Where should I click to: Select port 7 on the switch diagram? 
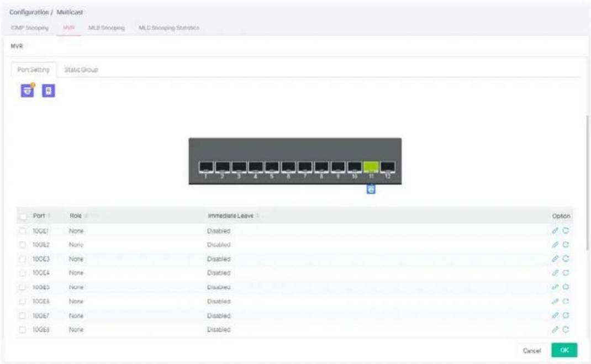(305, 167)
